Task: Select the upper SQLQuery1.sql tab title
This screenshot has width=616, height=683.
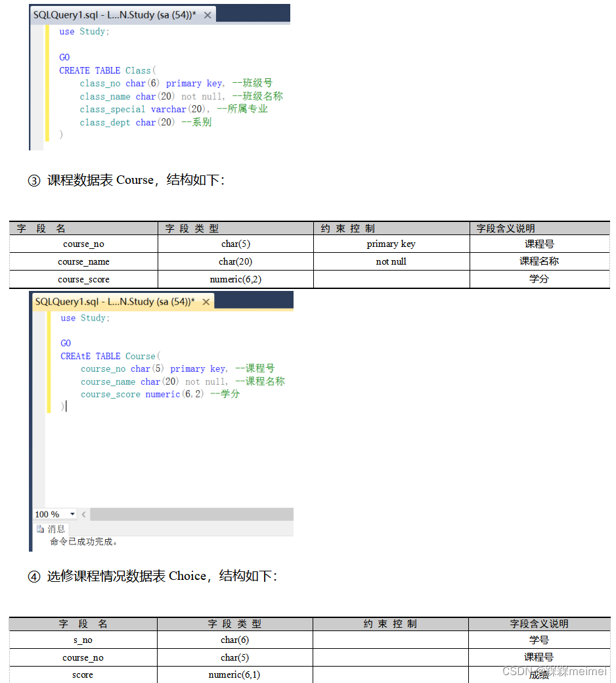Action: (114, 15)
